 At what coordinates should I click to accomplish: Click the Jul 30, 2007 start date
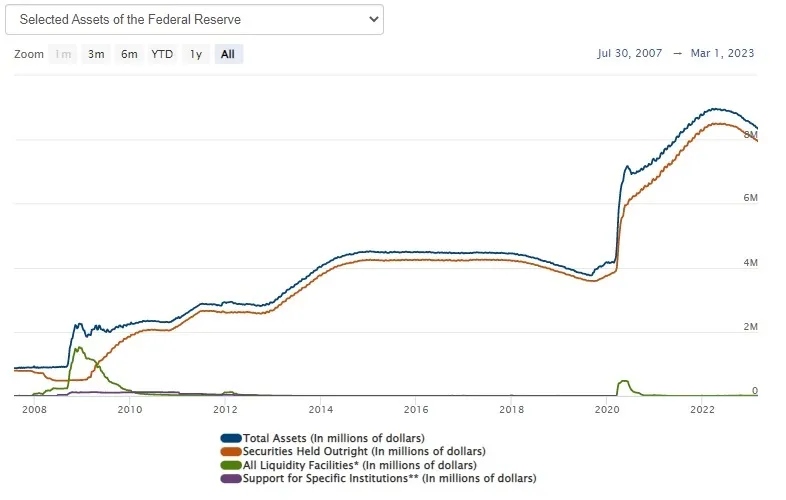pos(630,53)
